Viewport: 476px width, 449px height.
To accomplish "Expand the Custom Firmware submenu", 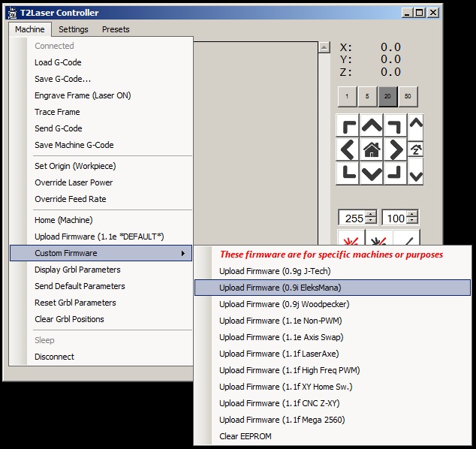I will click(x=101, y=253).
